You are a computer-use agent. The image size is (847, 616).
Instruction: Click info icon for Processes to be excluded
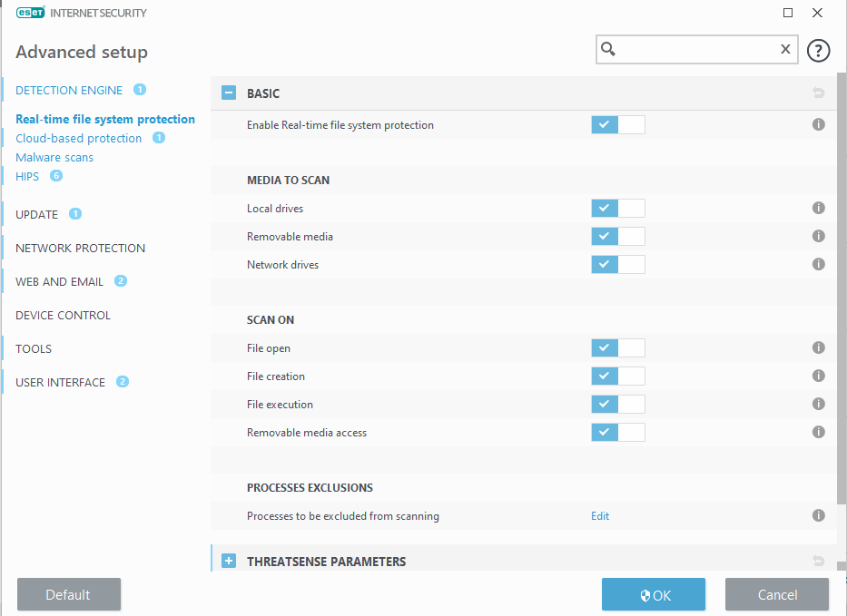coord(818,516)
